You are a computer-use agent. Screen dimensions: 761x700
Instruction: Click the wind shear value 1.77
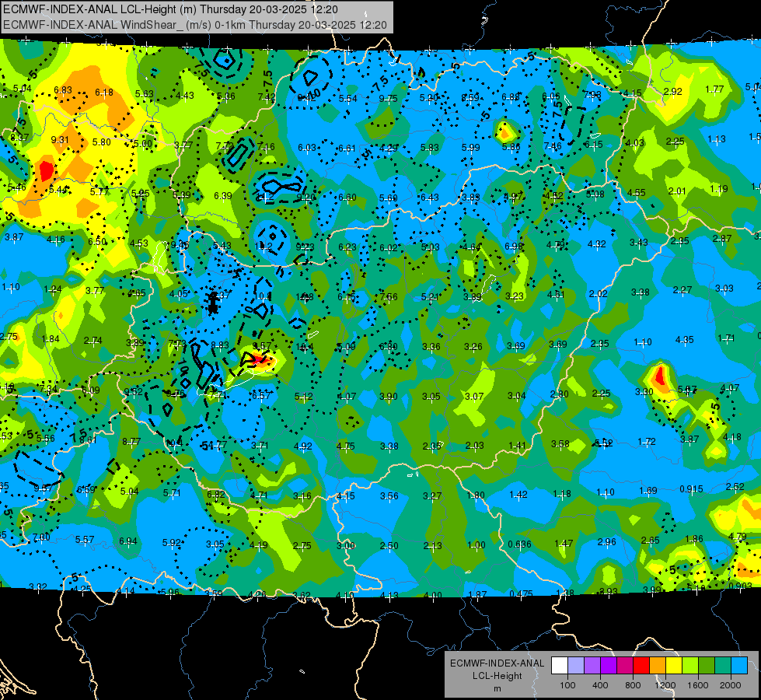coord(714,89)
